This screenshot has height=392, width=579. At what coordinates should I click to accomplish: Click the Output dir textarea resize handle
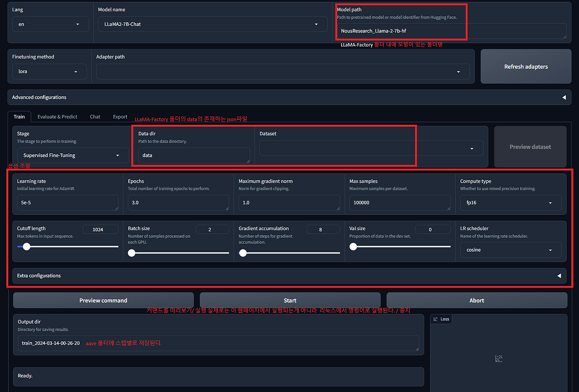pos(417,349)
